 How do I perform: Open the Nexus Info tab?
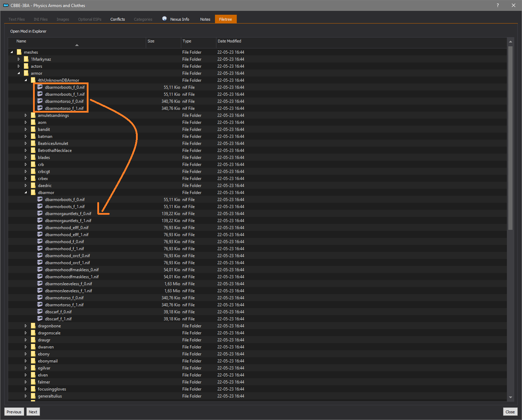click(176, 19)
